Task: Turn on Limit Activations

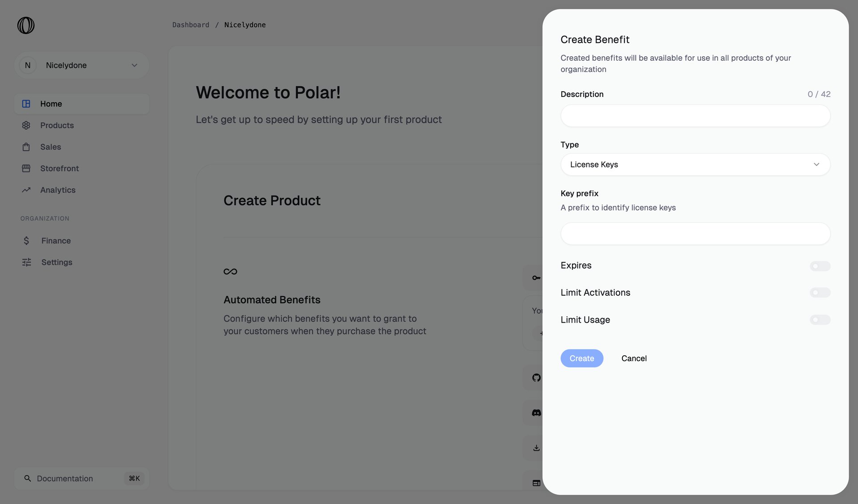Action: pos(820,293)
